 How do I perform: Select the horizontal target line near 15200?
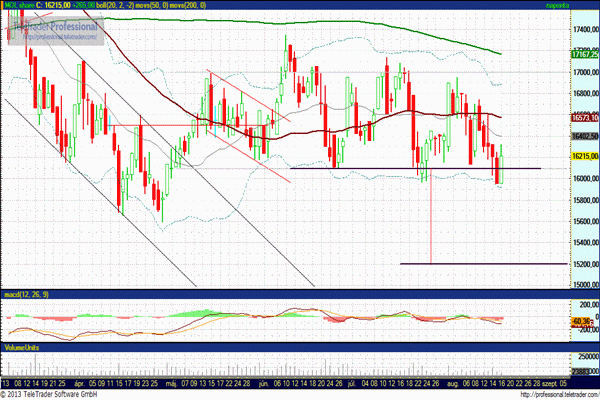(470, 264)
